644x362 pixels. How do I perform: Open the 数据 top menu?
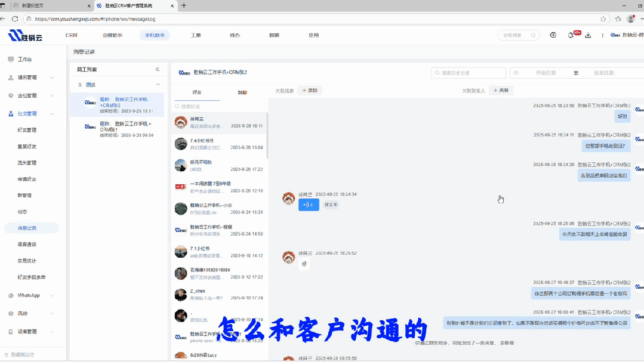click(274, 35)
